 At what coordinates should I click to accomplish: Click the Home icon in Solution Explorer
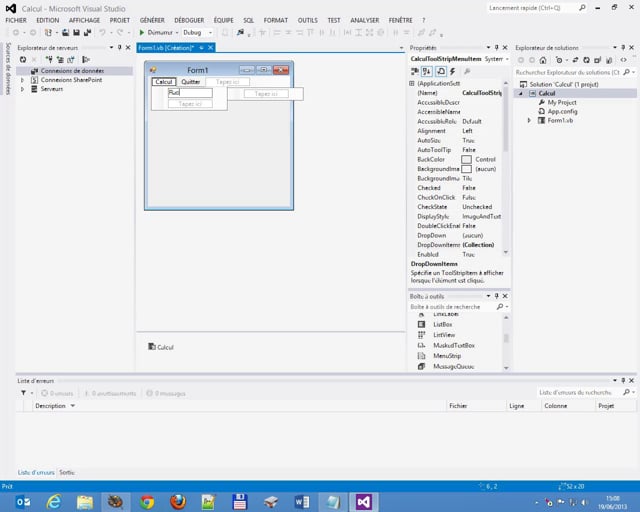pyautogui.click(x=543, y=60)
